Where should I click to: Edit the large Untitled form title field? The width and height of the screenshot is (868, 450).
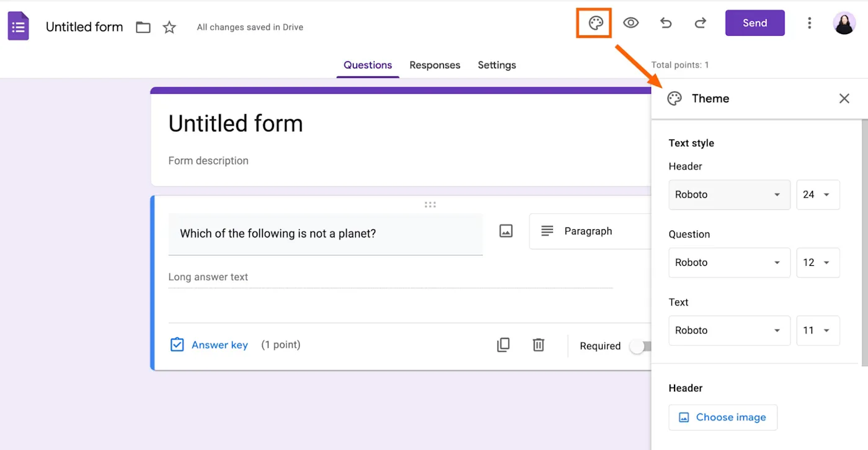click(x=236, y=123)
